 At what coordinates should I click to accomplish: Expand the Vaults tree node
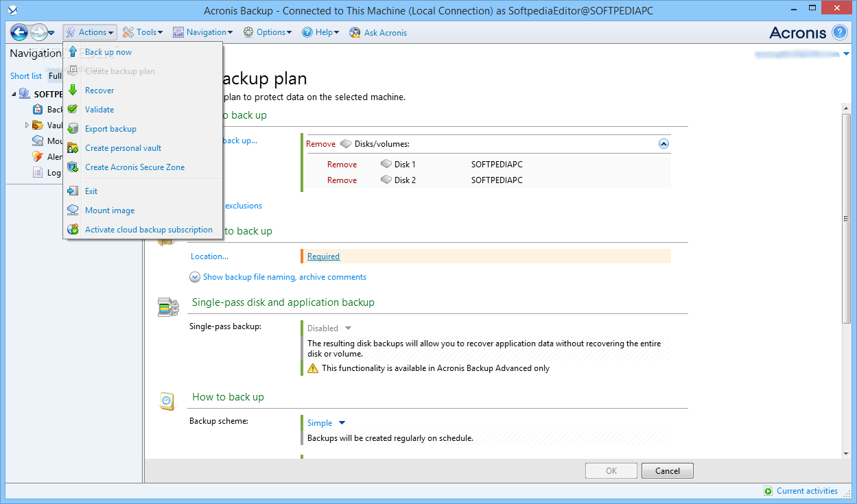point(27,125)
